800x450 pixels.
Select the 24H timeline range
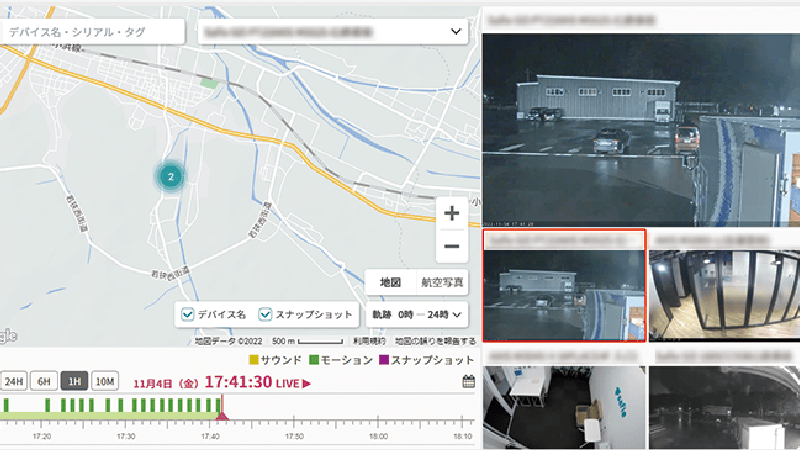click(x=14, y=381)
